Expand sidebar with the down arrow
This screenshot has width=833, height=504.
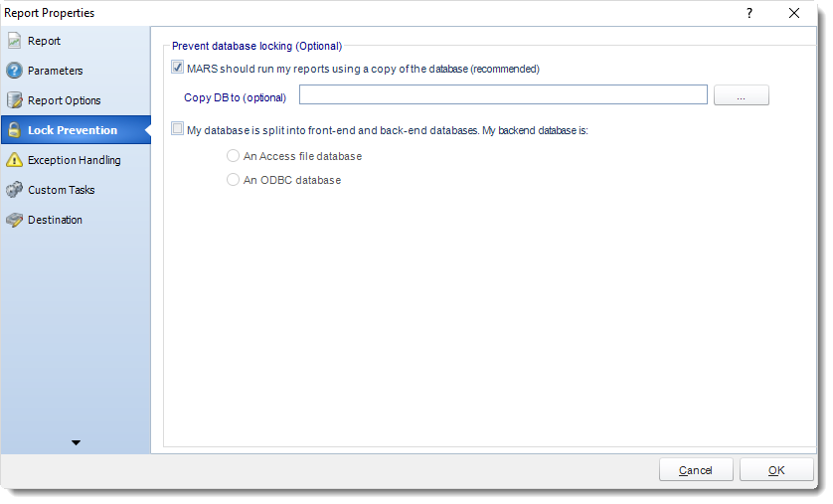click(76, 442)
